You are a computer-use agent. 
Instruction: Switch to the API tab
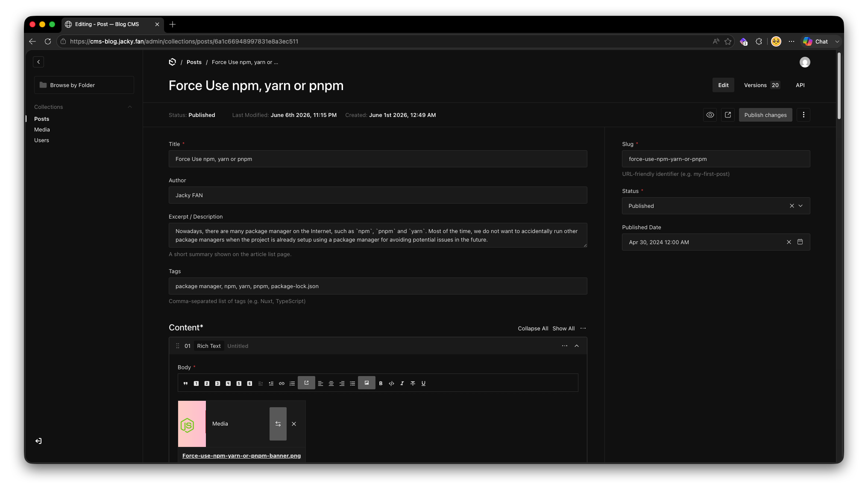800,85
